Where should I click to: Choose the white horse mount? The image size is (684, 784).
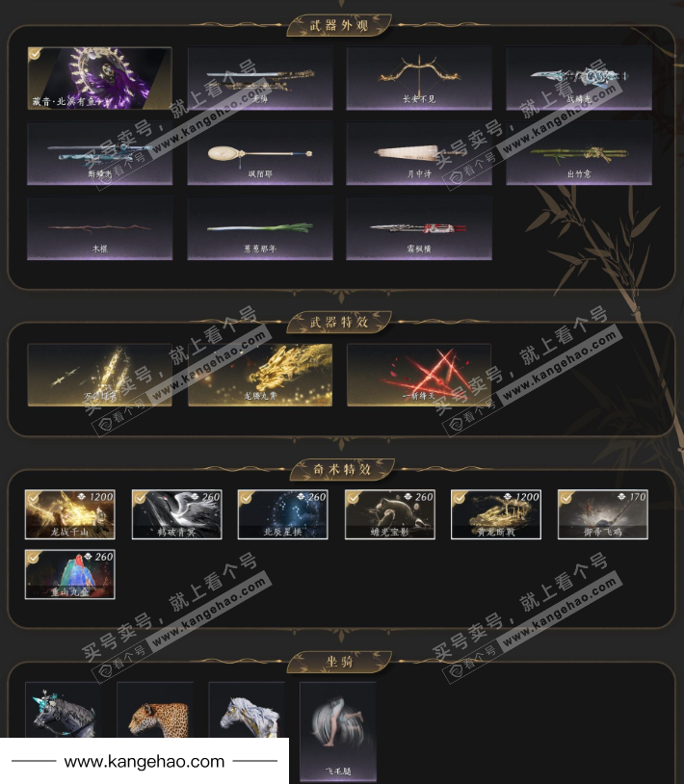click(x=247, y=710)
